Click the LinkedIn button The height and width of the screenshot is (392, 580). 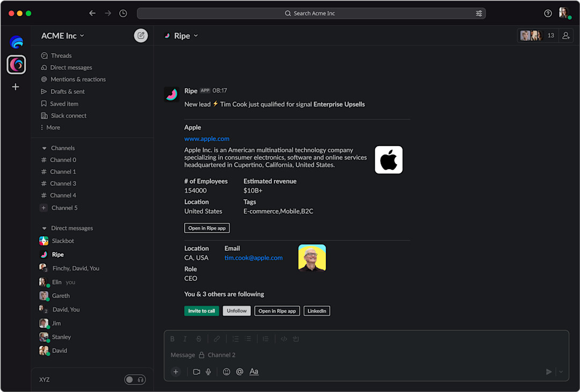point(317,311)
